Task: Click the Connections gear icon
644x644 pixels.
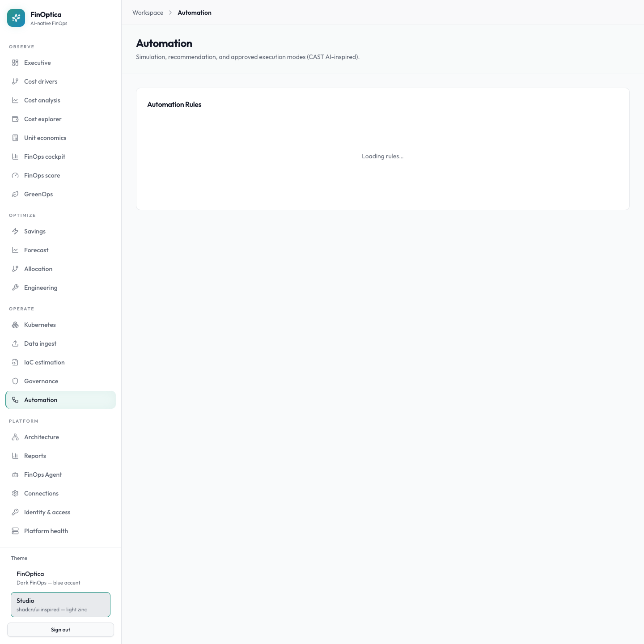Action: tap(15, 493)
